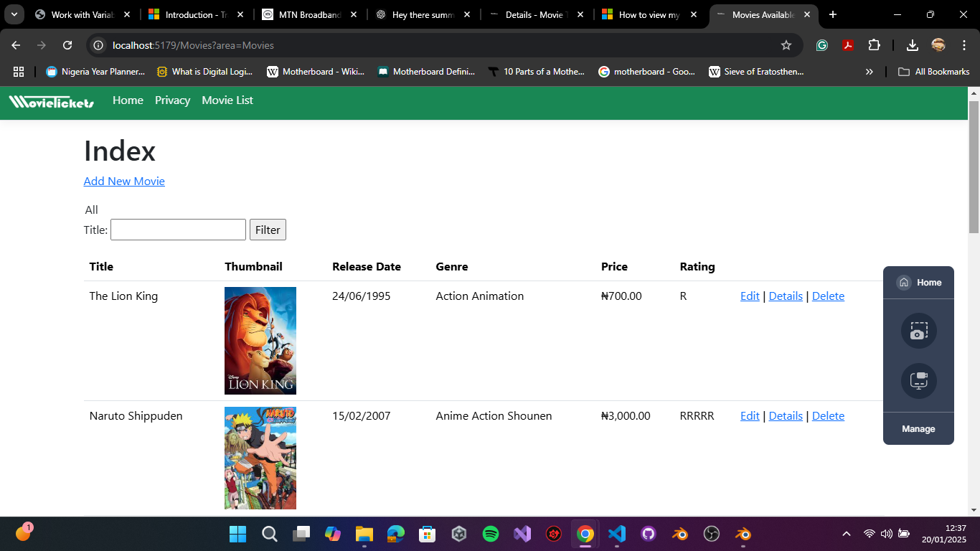Switch to the MTN Broadband tab
This screenshot has height=551, width=980.
point(309,14)
